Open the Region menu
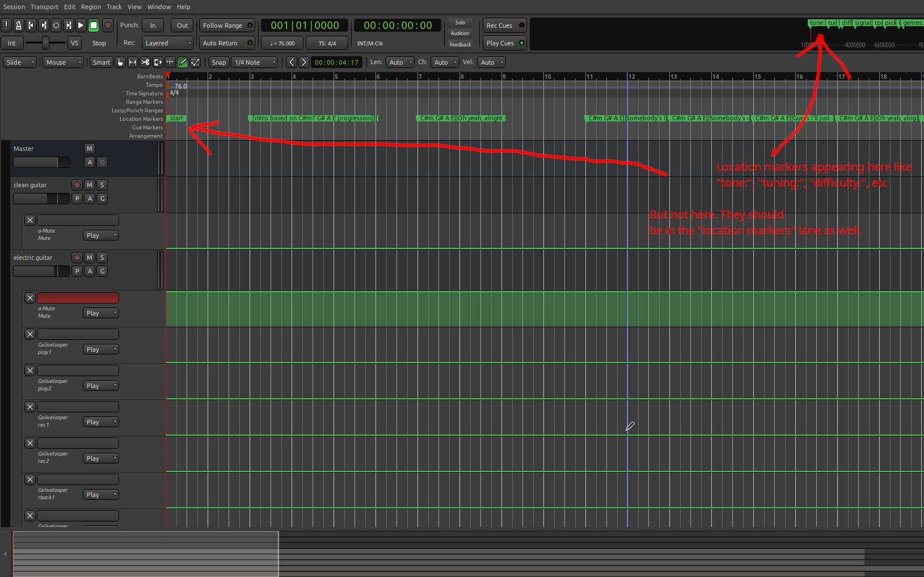This screenshot has width=924, height=577. (91, 7)
